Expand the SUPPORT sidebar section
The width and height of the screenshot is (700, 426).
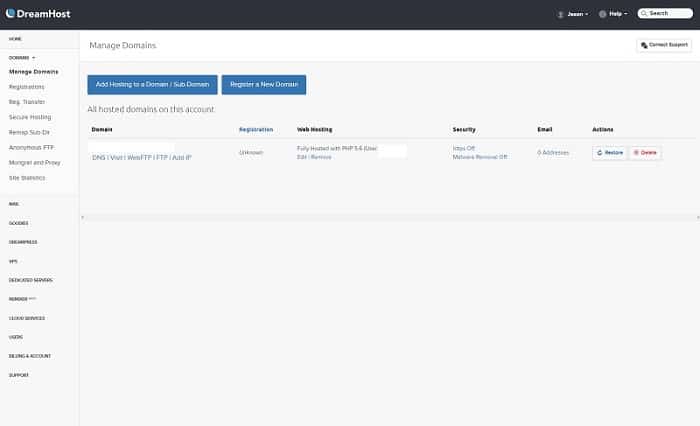19,375
